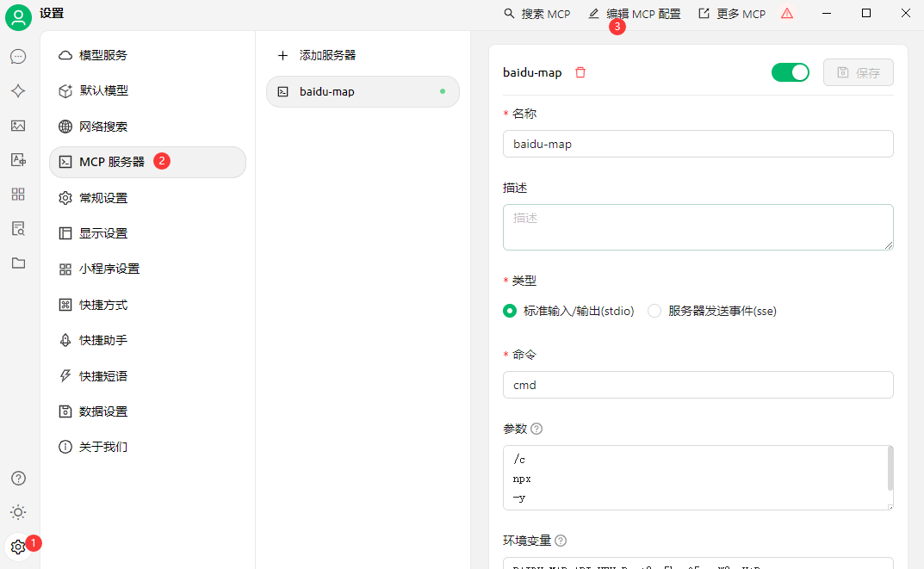Click the plus icon to add server

282,55
